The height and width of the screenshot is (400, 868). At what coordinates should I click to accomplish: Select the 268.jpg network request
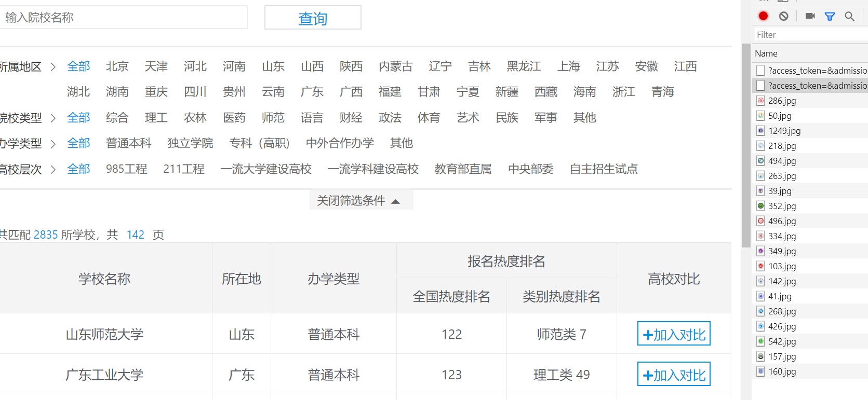pyautogui.click(x=810, y=311)
